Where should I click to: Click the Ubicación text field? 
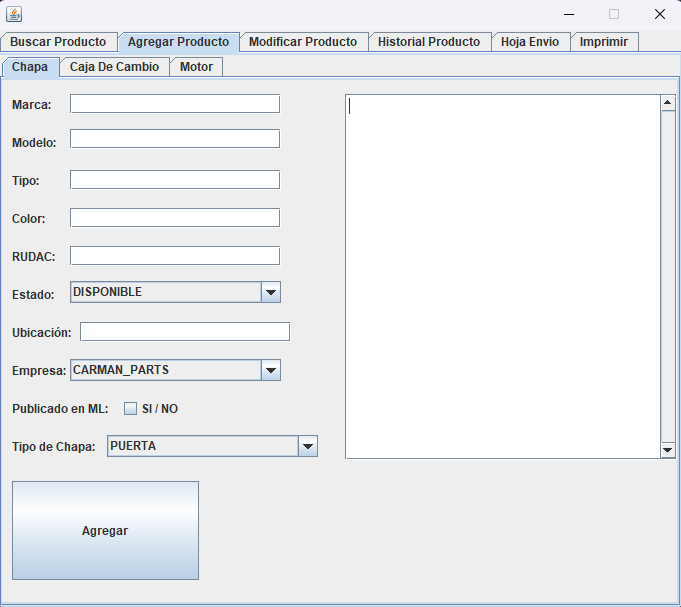tap(185, 332)
